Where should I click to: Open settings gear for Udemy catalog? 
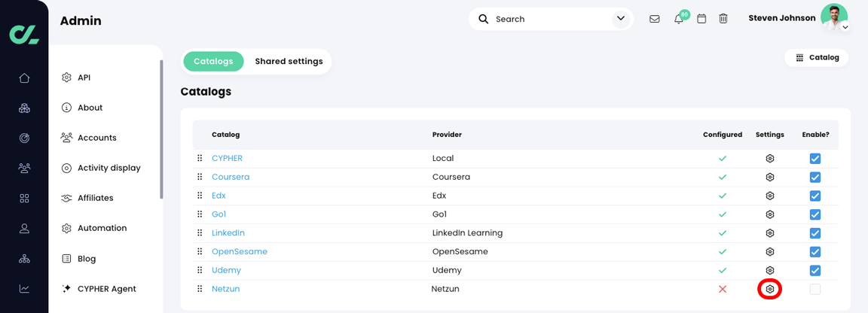pyautogui.click(x=769, y=270)
